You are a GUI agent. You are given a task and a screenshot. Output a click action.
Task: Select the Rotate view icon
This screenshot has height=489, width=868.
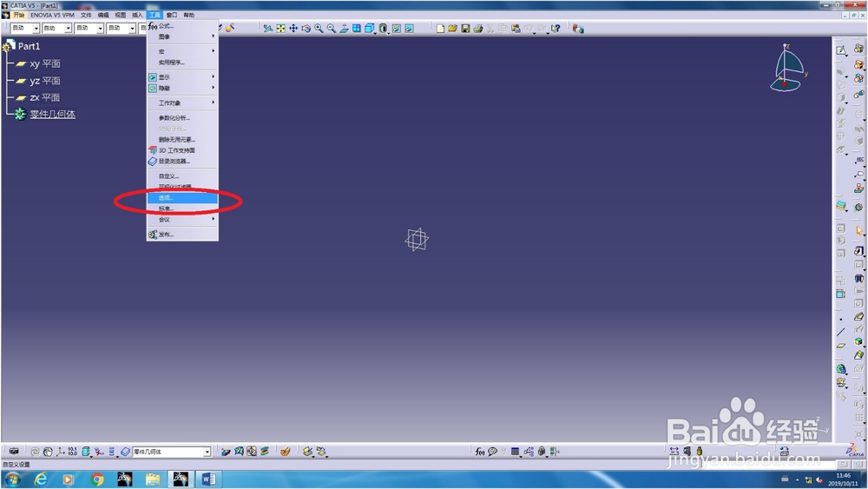coord(306,29)
